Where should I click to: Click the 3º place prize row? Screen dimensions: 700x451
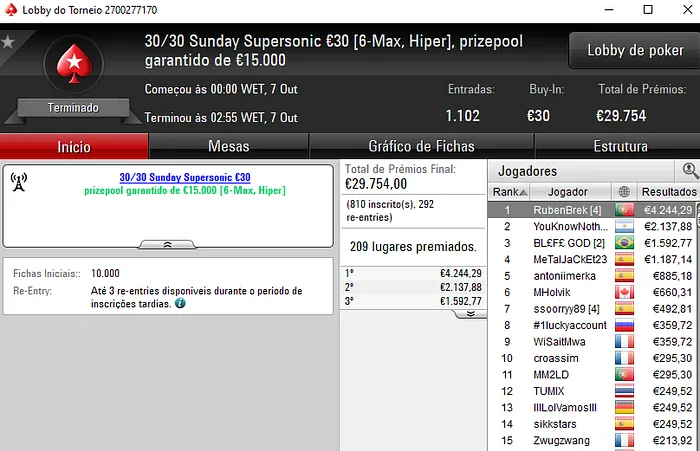pos(413,301)
